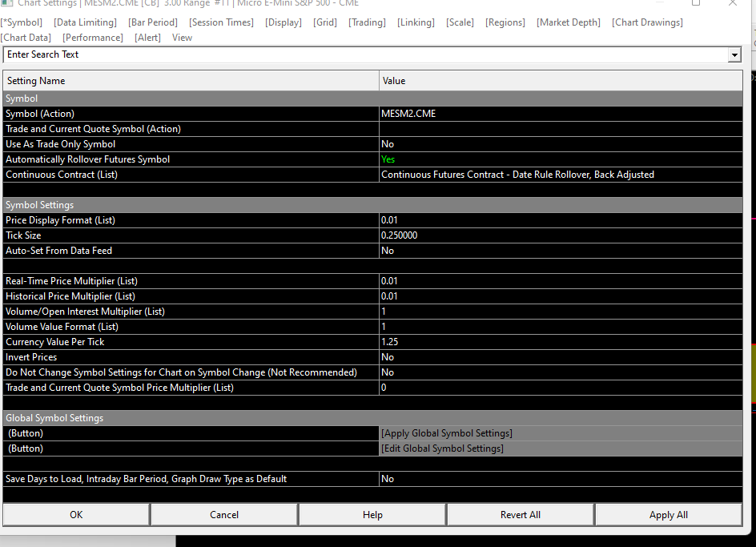
Task: Expand the search text dropdown arrow
Action: 734,55
